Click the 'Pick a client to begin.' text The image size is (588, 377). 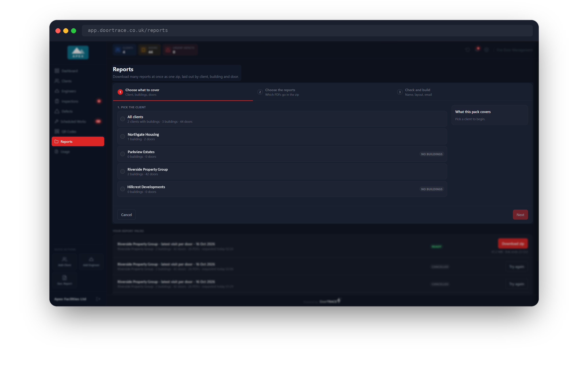(470, 119)
